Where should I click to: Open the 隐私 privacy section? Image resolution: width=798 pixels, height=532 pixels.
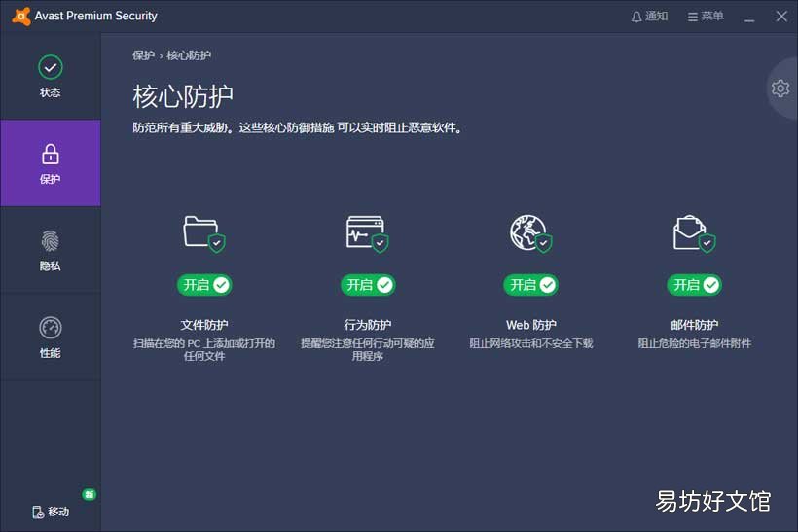(51, 250)
